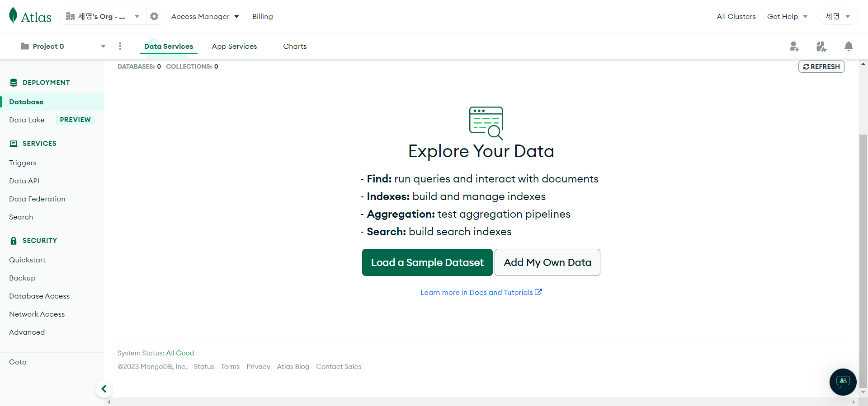Open the 세영 user account menu
Screen dimensions: 868x406
pyautogui.click(x=838, y=16)
